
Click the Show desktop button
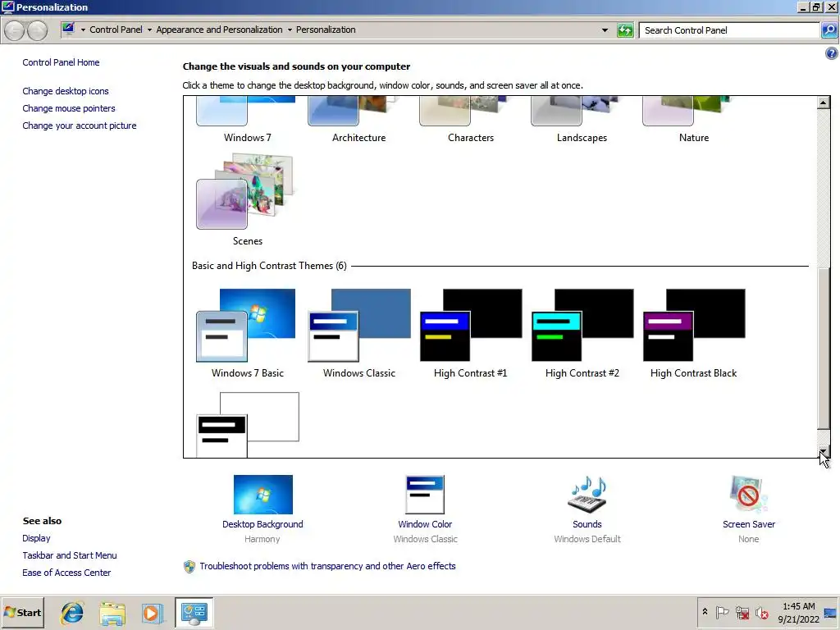[x=831, y=612]
